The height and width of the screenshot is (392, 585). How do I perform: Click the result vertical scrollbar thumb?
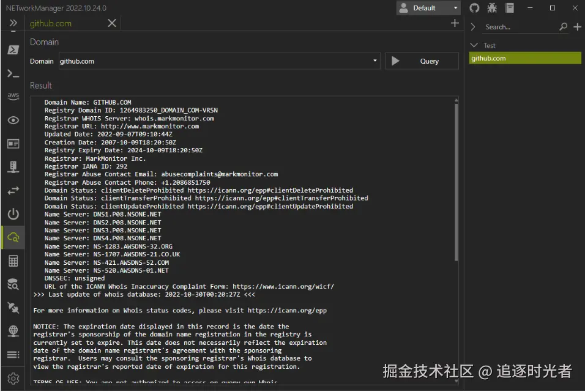[x=456, y=182]
